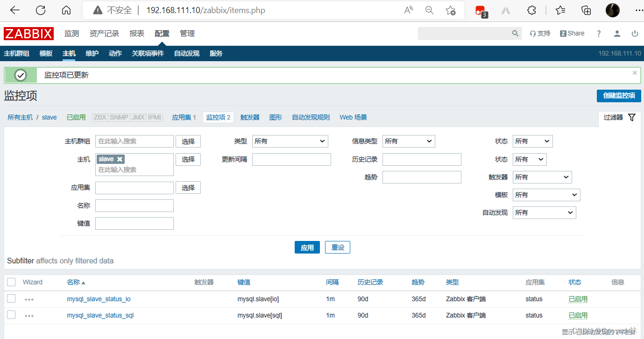The width and height of the screenshot is (644, 339).
Task: Open the Share link in header
Action: coord(572,34)
